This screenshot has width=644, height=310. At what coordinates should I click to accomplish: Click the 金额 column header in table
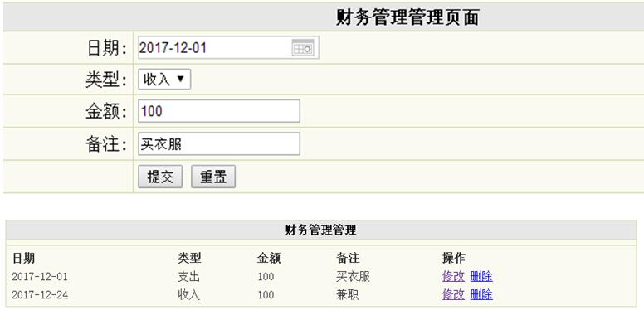269,258
